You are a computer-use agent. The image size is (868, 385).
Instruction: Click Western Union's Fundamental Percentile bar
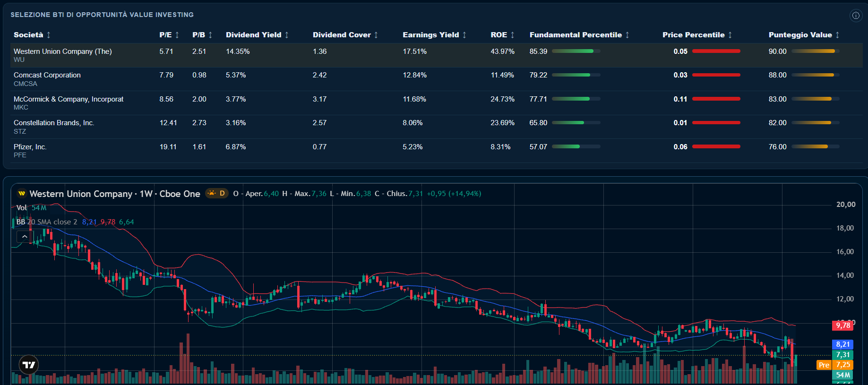(x=576, y=51)
